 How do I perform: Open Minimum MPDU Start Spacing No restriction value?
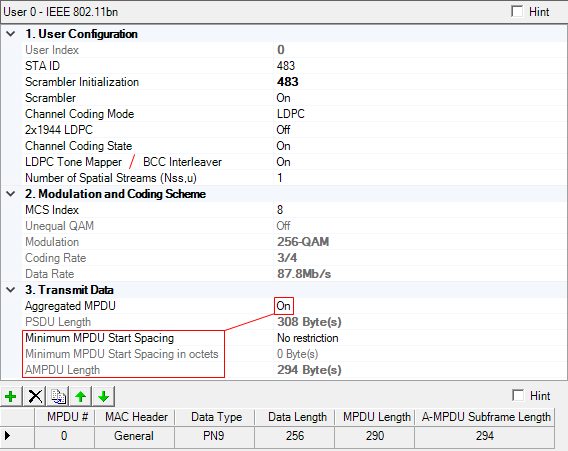point(308,338)
